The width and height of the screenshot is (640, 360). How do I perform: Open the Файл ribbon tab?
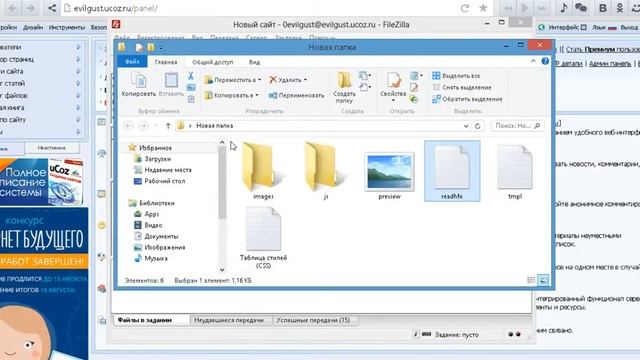coord(132,62)
